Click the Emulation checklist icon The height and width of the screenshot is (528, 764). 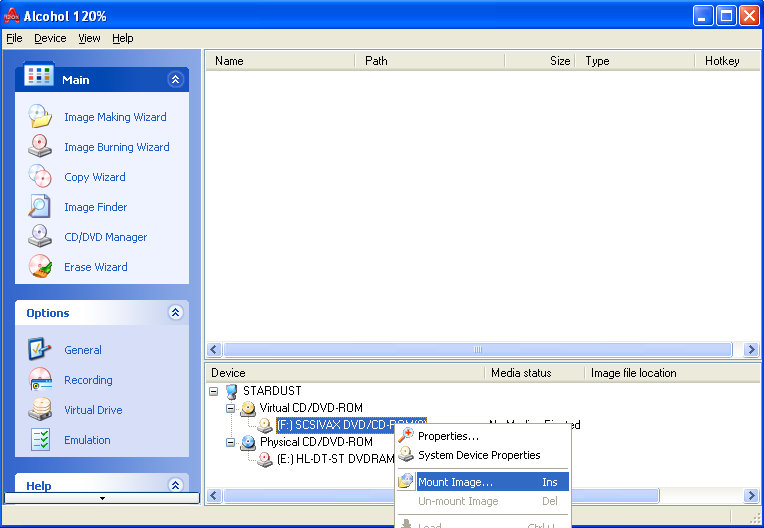click(x=40, y=439)
